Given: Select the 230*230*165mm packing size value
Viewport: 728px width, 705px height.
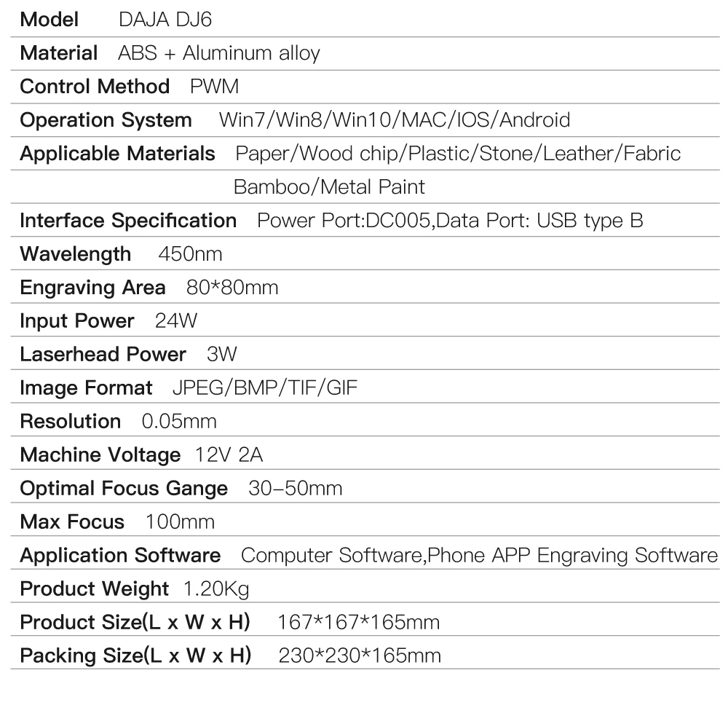Looking at the screenshot, I should [x=360, y=655].
